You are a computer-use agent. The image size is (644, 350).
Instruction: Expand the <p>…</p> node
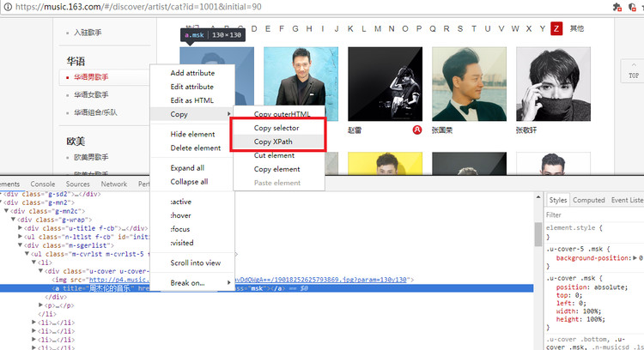click(40, 305)
